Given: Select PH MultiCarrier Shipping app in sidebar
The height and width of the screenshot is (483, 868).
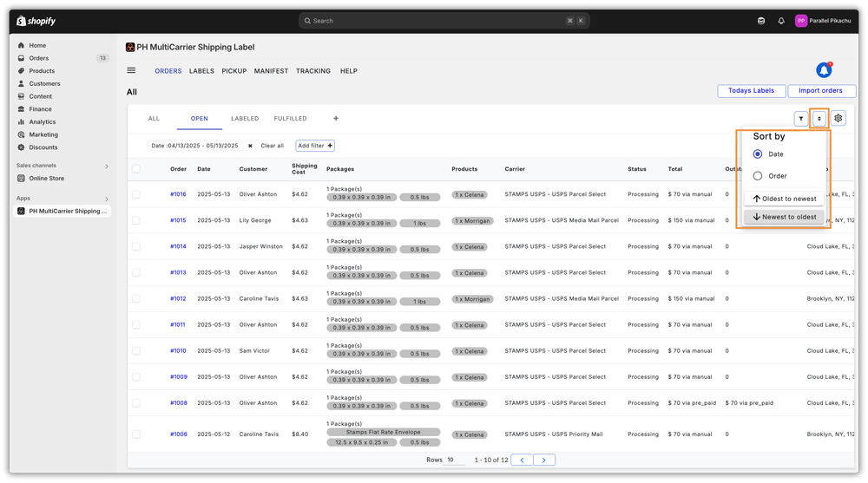Looking at the screenshot, I should [x=62, y=211].
